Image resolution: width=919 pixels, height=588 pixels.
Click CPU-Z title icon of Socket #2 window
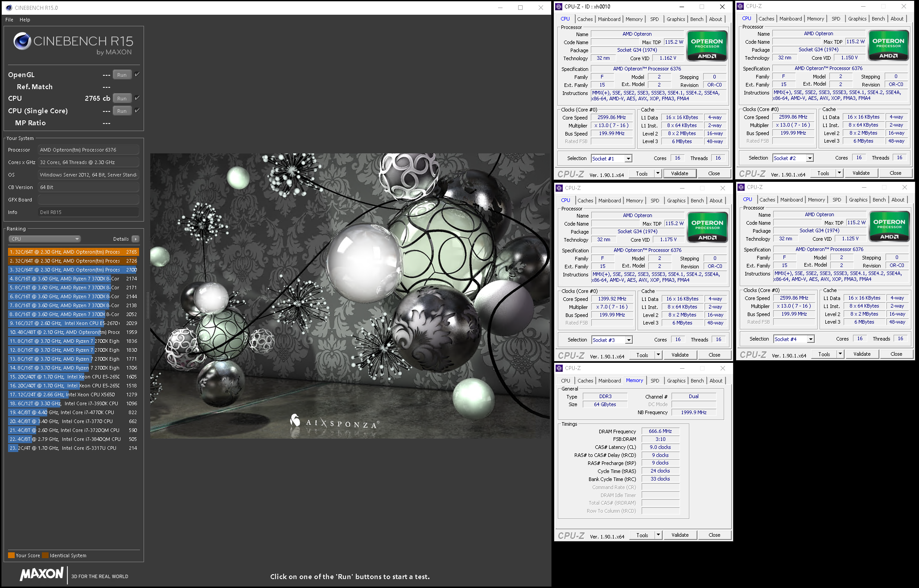pyautogui.click(x=740, y=6)
